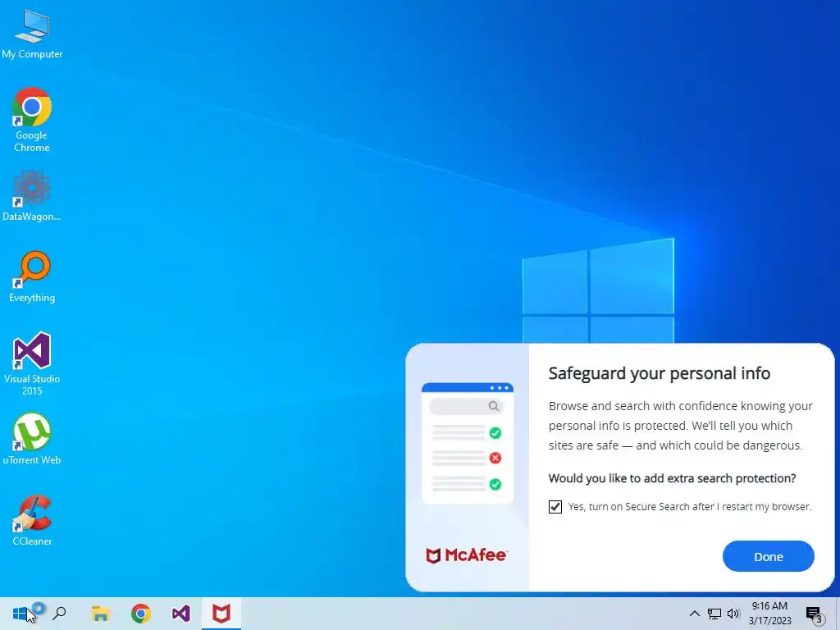Open My Computer desktop icon

pyautogui.click(x=32, y=34)
